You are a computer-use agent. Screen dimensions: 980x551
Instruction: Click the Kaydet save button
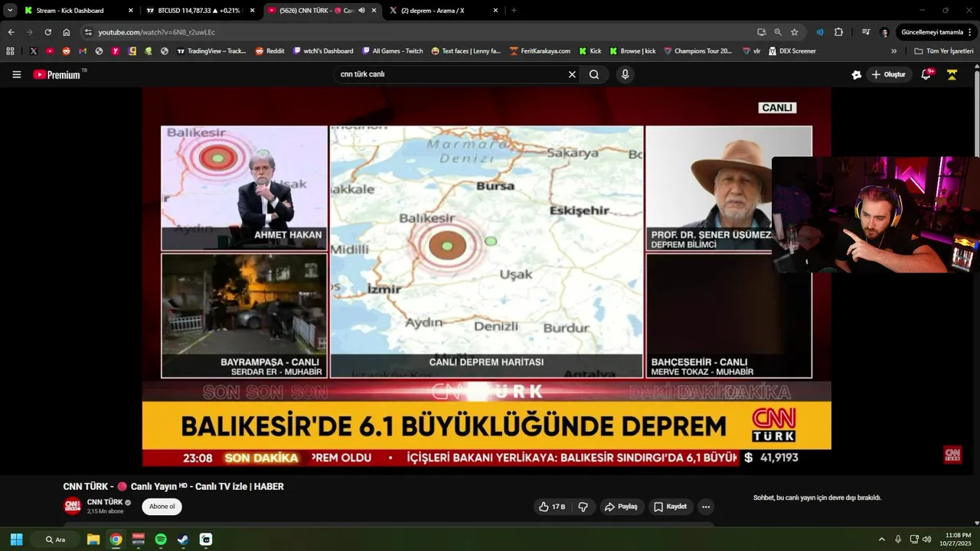[670, 507]
